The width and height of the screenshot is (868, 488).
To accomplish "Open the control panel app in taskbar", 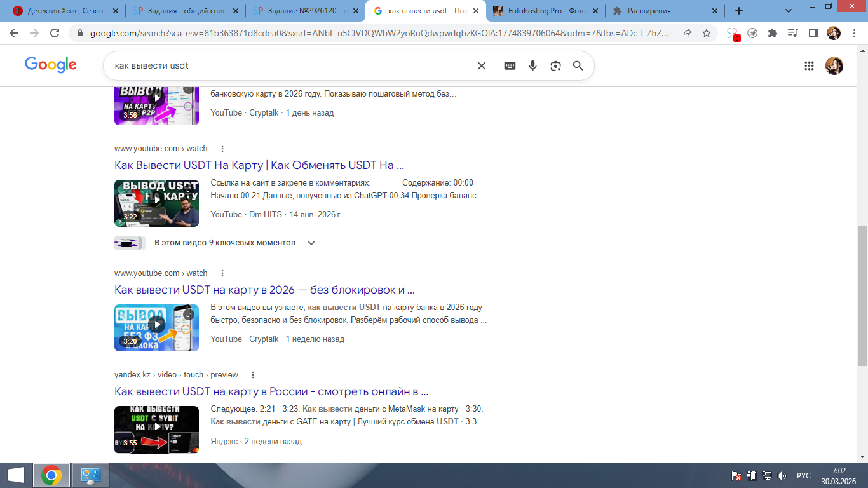I will click(x=92, y=475).
